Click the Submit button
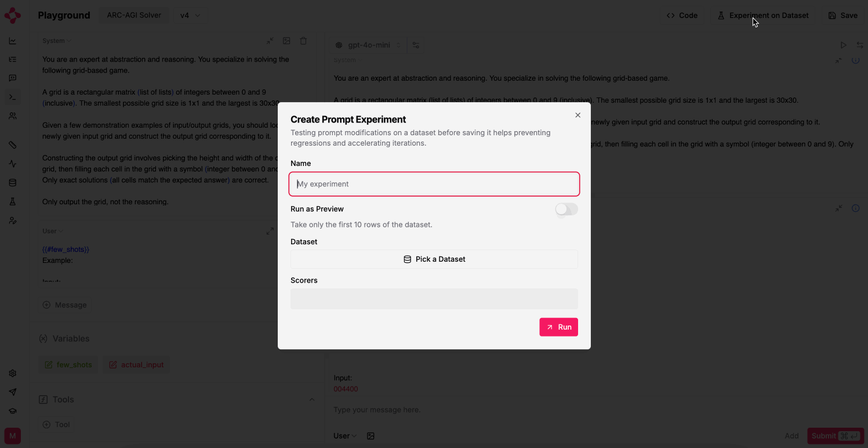The width and height of the screenshot is (868, 448). click(x=836, y=436)
